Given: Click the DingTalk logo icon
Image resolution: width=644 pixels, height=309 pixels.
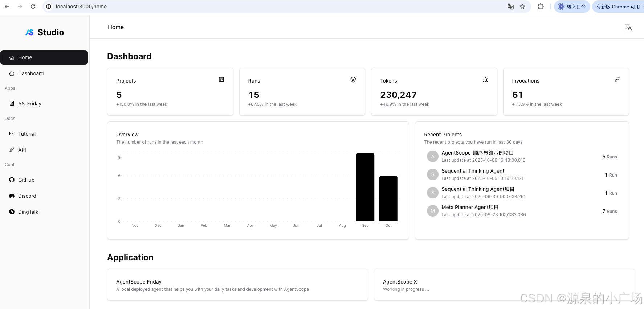Looking at the screenshot, I should coord(12,212).
